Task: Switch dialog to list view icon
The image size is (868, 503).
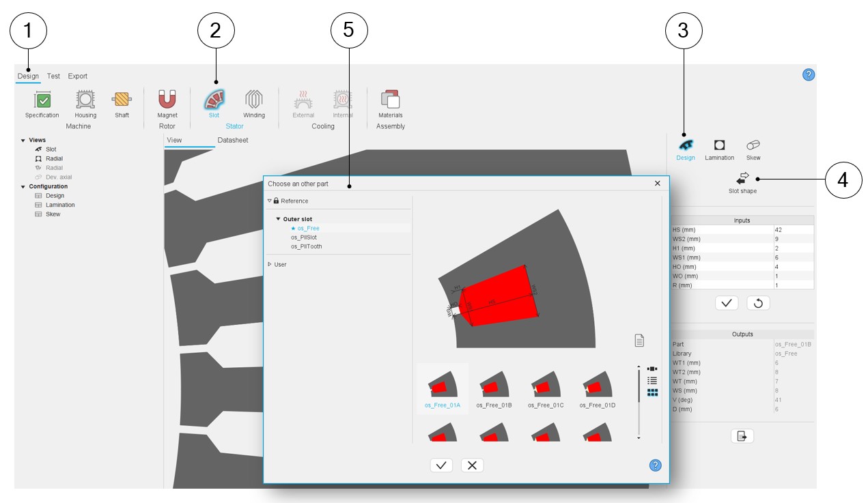Action: point(652,381)
